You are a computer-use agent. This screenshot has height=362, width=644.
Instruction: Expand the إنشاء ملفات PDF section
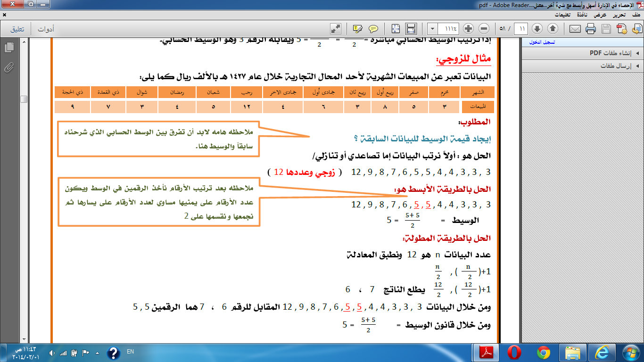click(x=582, y=53)
